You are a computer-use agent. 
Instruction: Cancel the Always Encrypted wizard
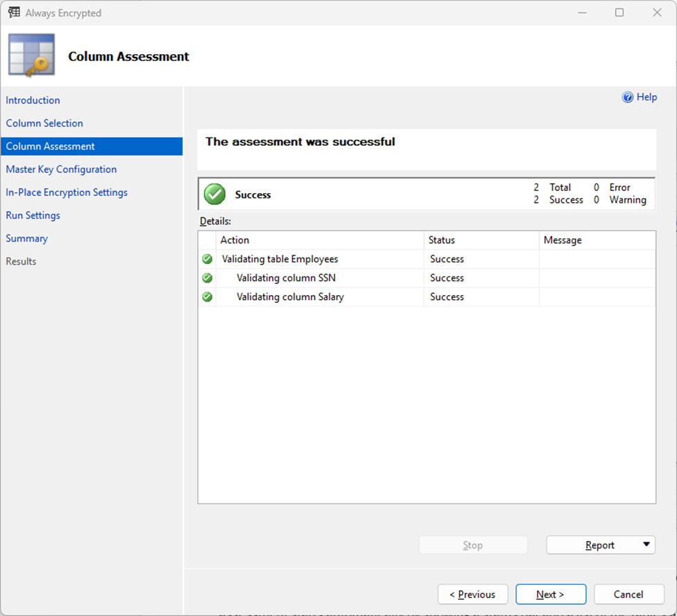[x=628, y=594]
